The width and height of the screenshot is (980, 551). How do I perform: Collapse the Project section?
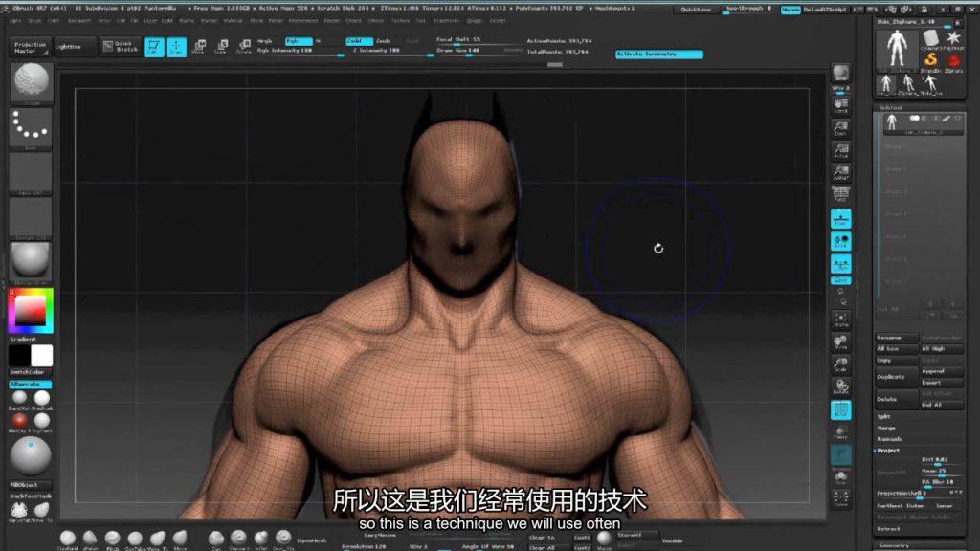coord(888,451)
